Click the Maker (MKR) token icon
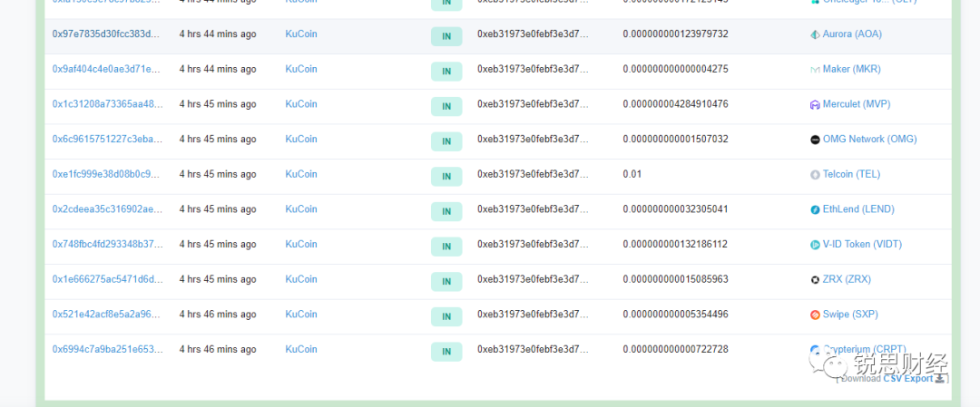980x407 pixels. pos(815,69)
